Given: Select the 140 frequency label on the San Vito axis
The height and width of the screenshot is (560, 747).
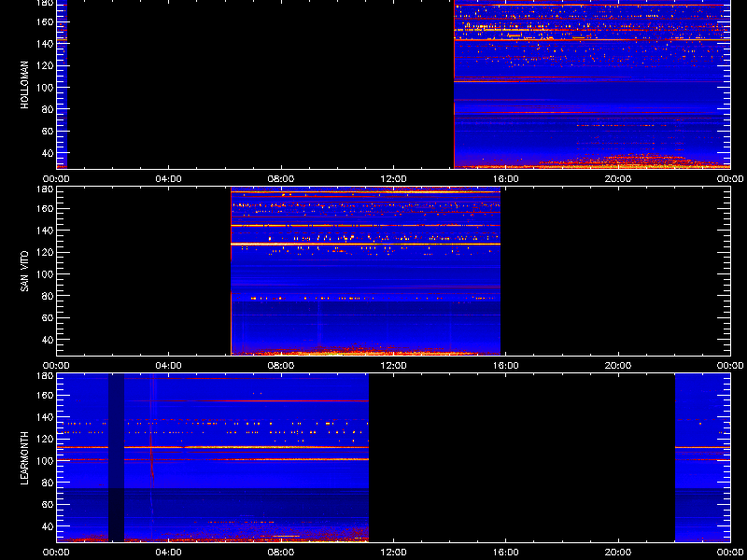Looking at the screenshot, I should point(46,231).
